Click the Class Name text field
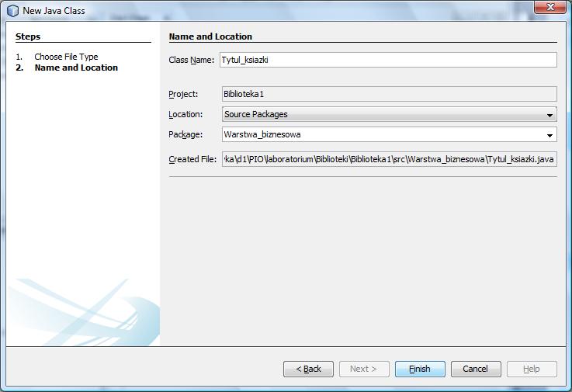The height and width of the screenshot is (392, 572). pos(388,60)
